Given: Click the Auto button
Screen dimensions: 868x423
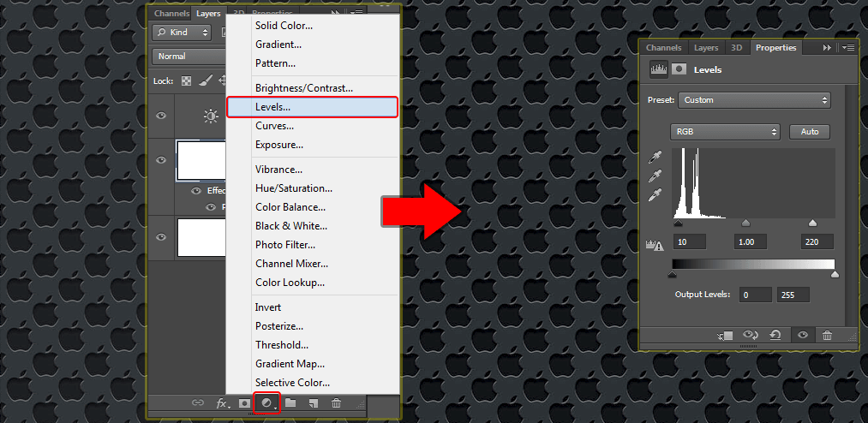Looking at the screenshot, I should point(810,132).
